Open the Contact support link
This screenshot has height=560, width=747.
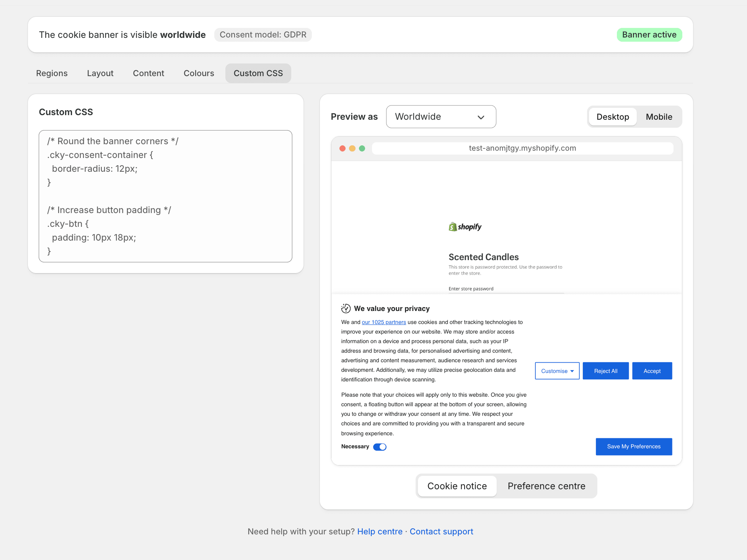pyautogui.click(x=442, y=532)
